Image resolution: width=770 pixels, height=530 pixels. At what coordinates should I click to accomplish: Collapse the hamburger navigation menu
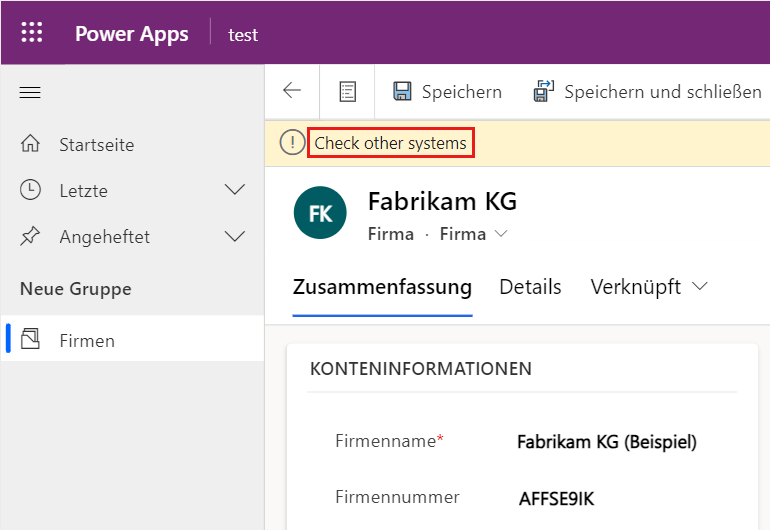pyautogui.click(x=30, y=92)
